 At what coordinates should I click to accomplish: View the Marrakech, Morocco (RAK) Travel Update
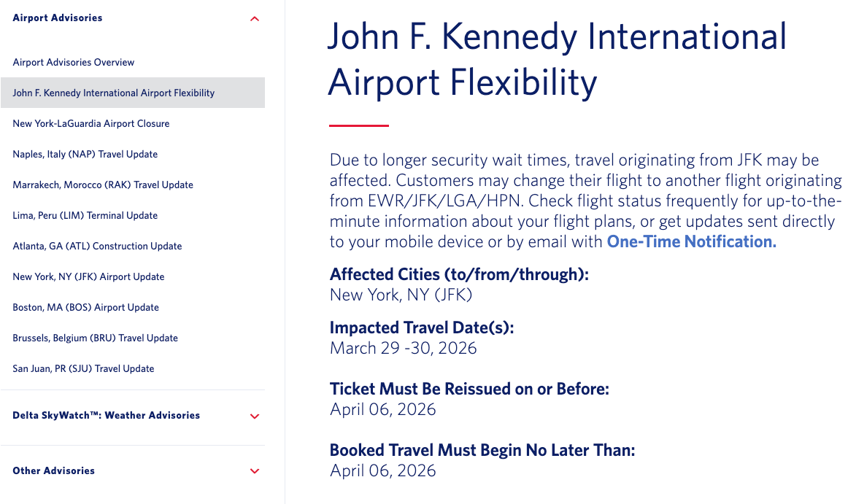(102, 185)
